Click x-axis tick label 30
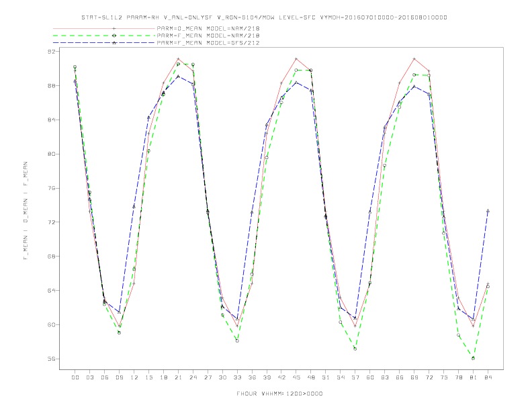532x411 pixels. tap(222, 377)
